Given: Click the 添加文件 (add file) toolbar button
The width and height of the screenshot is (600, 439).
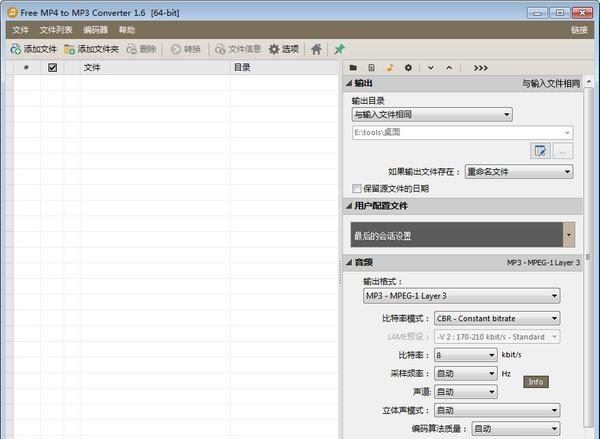Looking at the screenshot, I should [33, 49].
